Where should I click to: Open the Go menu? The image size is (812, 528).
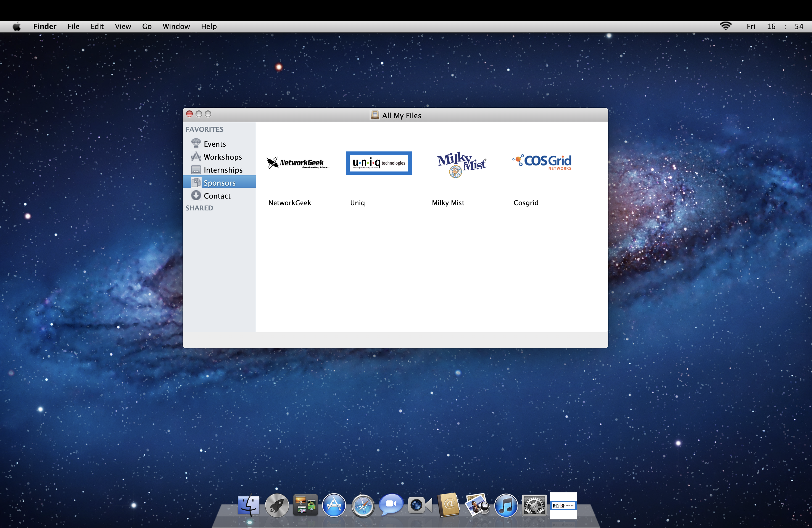(147, 26)
